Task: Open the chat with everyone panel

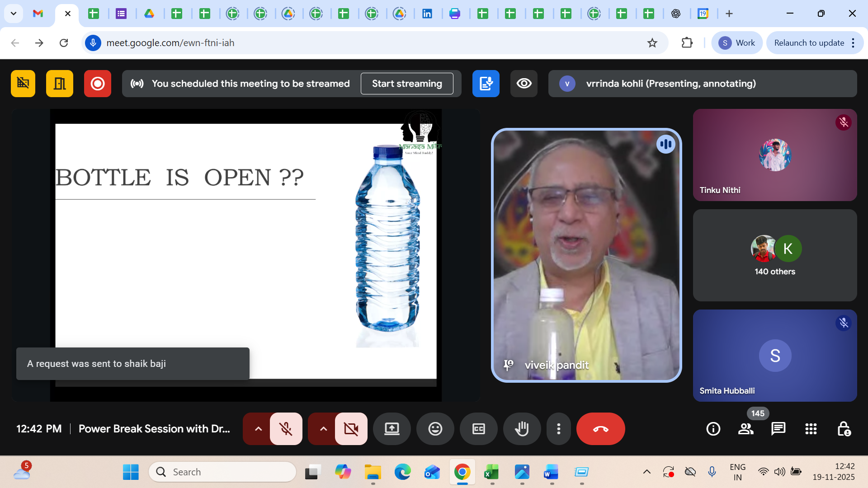Action: point(778,429)
